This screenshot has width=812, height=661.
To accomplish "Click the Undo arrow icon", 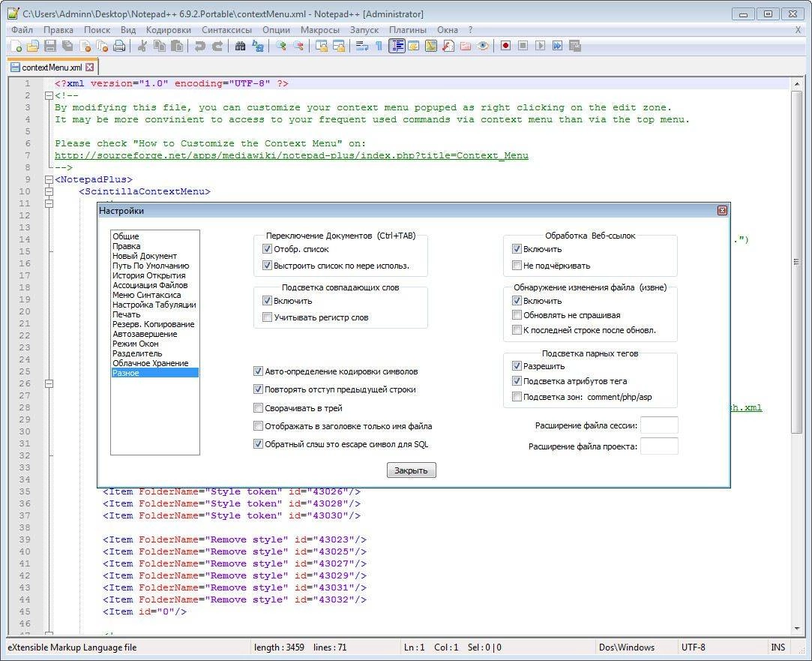I will 200,46.
